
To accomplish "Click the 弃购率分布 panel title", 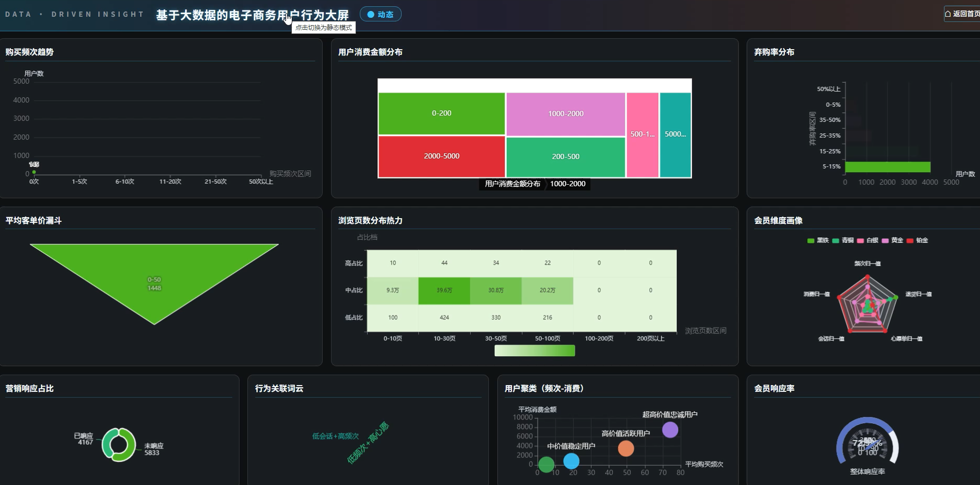I will click(x=774, y=52).
